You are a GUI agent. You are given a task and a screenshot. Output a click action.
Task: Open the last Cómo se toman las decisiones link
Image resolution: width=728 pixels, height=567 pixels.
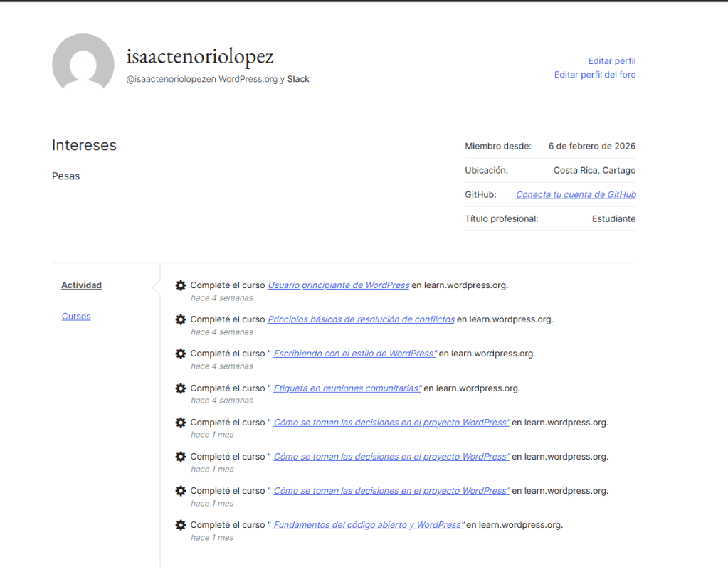(x=391, y=491)
